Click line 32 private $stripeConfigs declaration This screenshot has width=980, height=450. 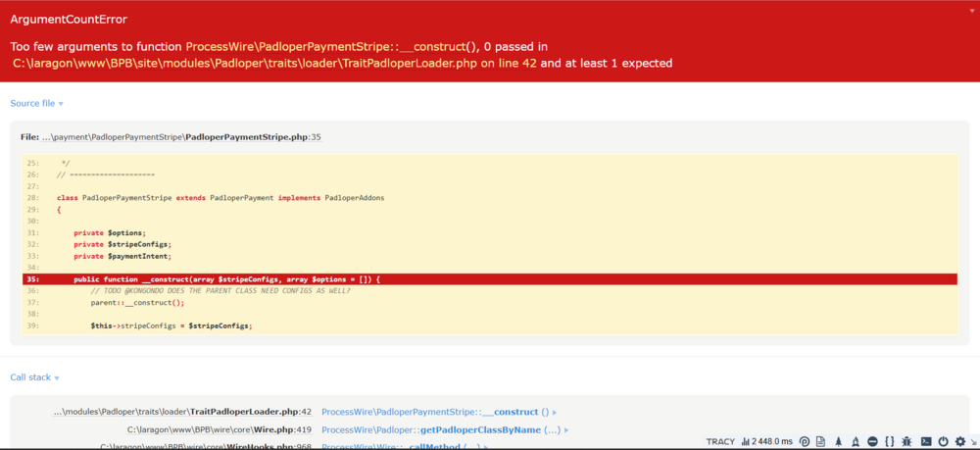tap(122, 244)
